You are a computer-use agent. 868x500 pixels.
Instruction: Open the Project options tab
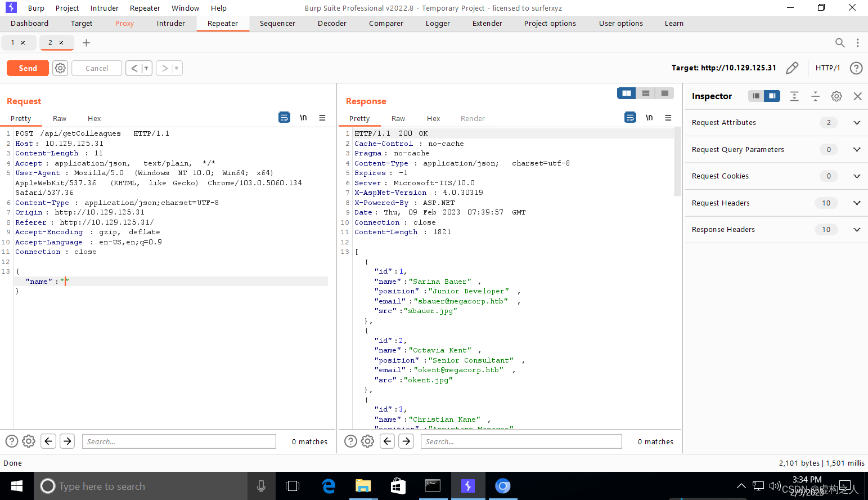[550, 24]
